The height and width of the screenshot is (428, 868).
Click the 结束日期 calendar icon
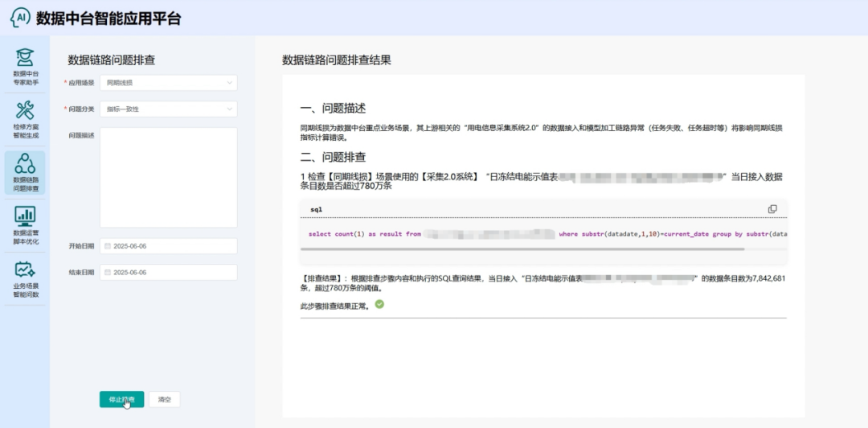point(108,272)
